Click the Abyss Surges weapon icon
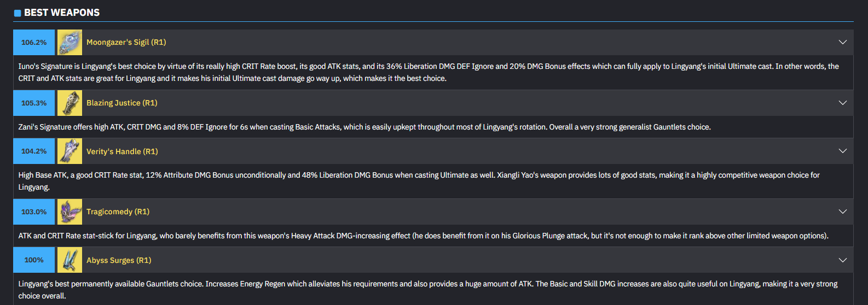868x305 pixels. point(70,260)
